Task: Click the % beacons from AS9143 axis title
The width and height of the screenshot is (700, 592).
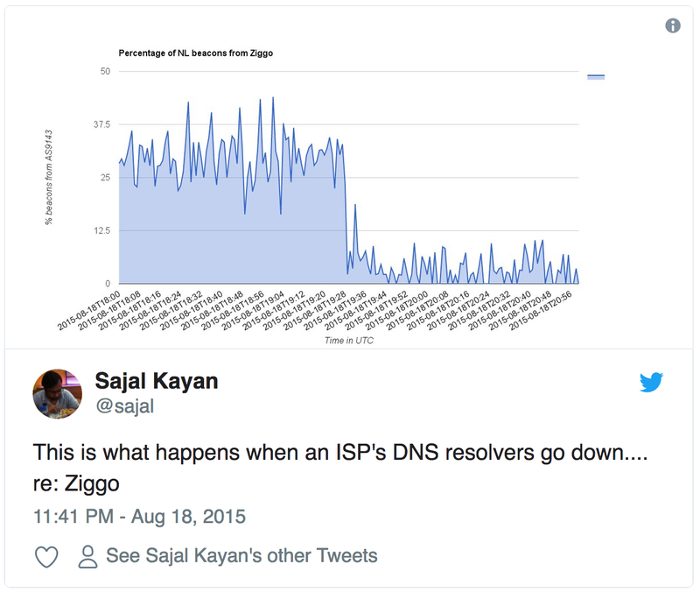Action: 49,177
